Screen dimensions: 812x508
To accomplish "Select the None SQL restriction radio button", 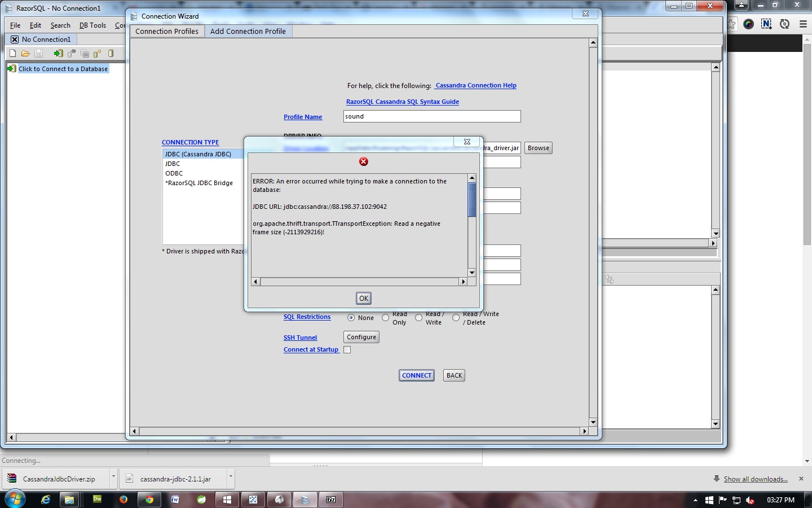I will pyautogui.click(x=351, y=318).
